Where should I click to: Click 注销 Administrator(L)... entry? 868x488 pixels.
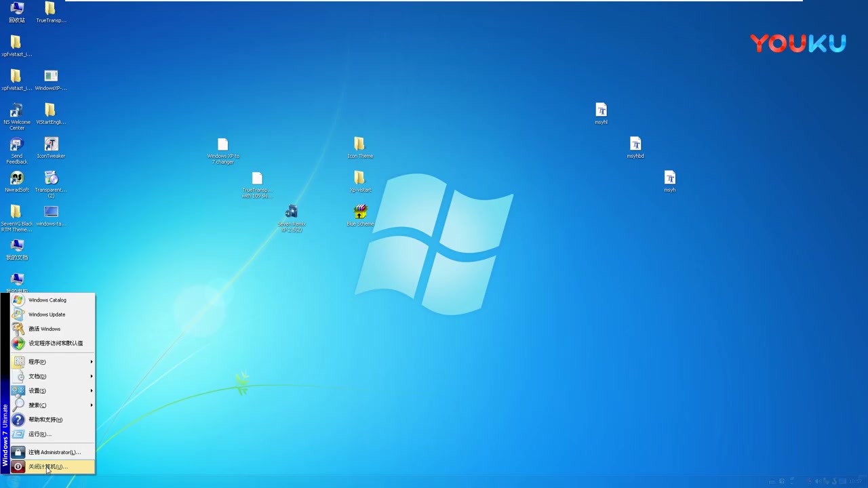(52, 452)
